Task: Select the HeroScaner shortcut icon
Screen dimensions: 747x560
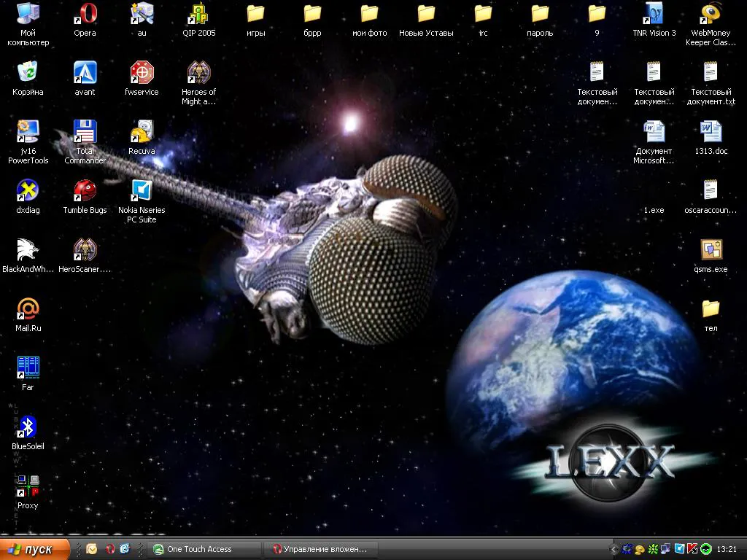Action: tap(85, 256)
